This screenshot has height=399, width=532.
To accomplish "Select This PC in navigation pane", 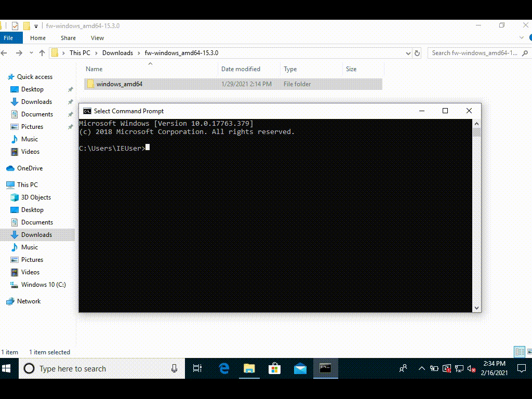I will tap(27, 185).
